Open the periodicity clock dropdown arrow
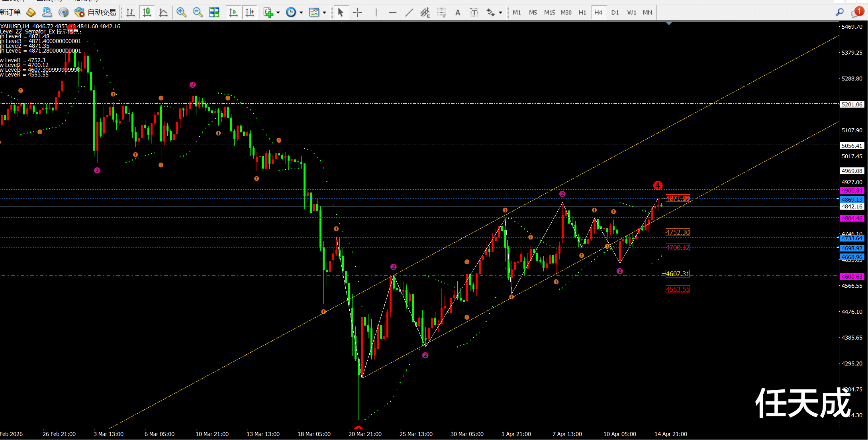868x440 pixels. click(301, 12)
